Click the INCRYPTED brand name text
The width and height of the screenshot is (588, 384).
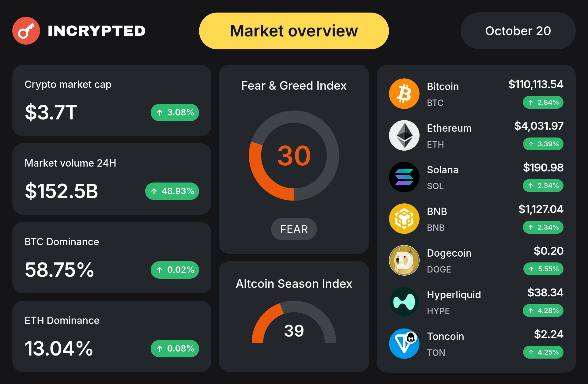tap(96, 31)
